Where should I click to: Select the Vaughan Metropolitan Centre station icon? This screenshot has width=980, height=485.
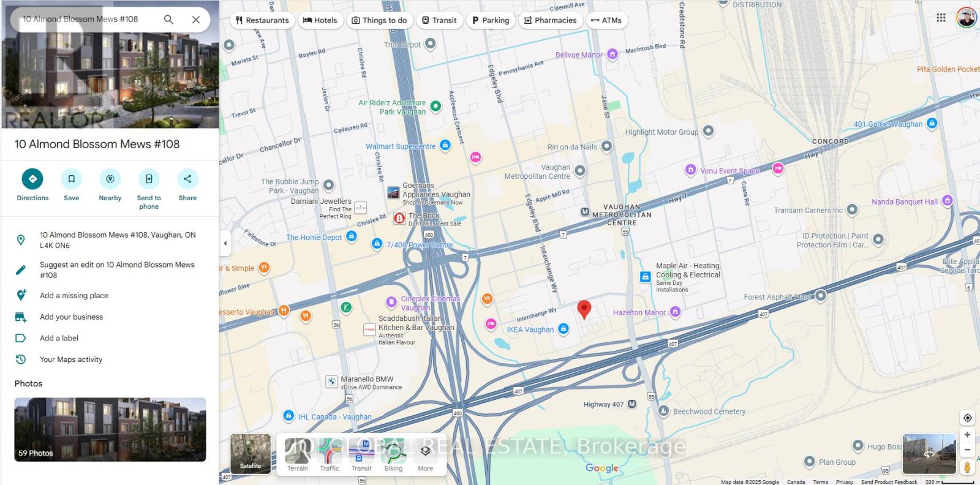tap(585, 212)
